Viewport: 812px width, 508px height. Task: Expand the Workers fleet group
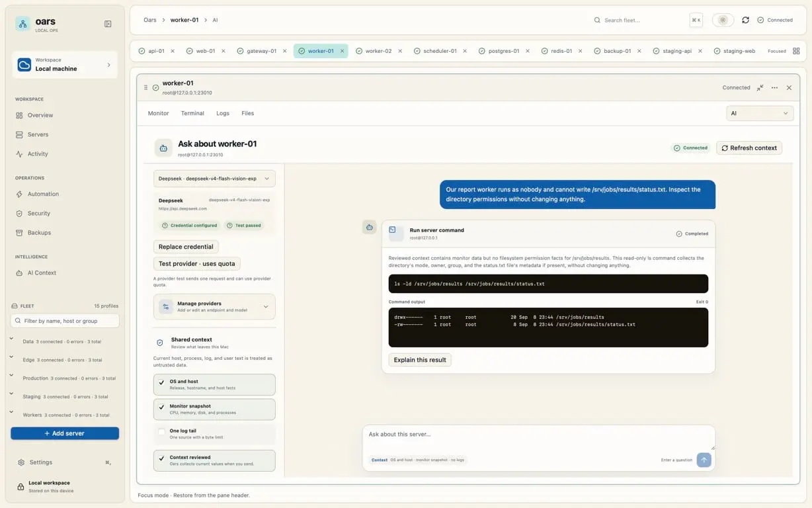[x=11, y=412]
